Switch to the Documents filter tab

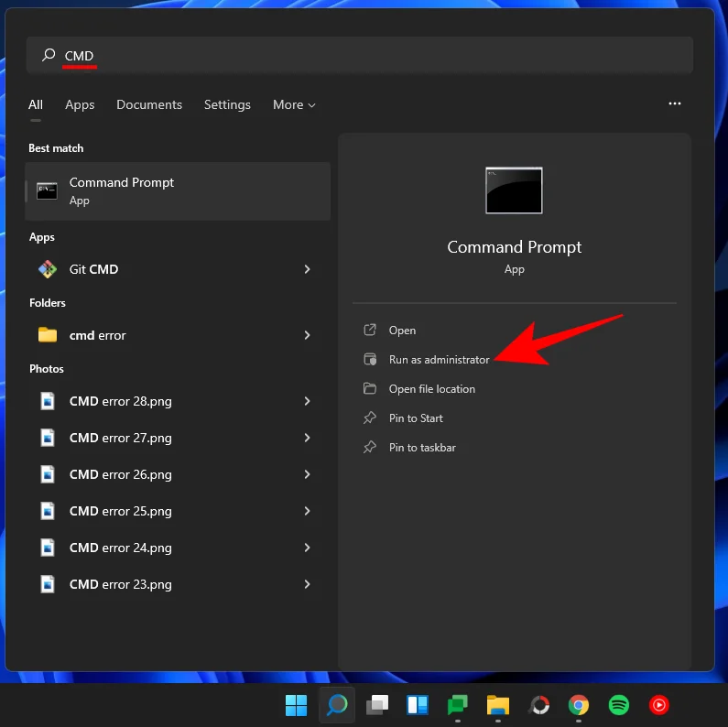tap(149, 105)
